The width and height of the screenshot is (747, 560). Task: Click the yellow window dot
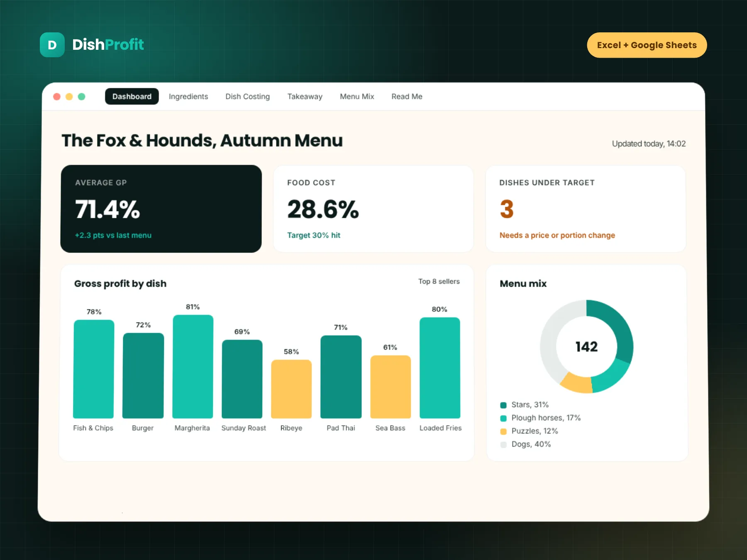[x=69, y=97]
